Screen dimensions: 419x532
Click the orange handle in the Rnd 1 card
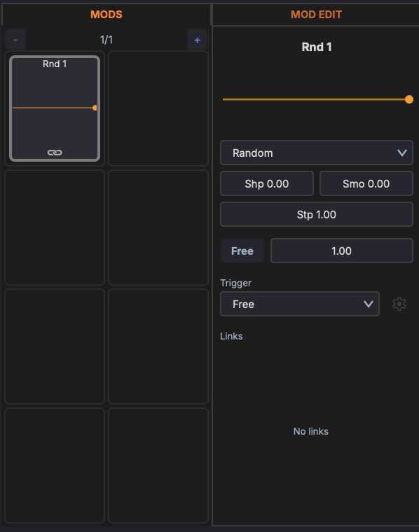(95, 108)
